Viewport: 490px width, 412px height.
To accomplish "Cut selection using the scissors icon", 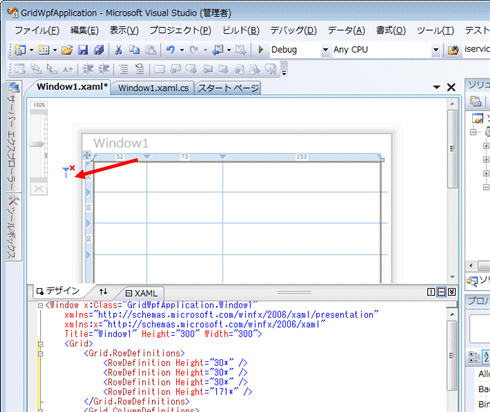I will (x=118, y=50).
